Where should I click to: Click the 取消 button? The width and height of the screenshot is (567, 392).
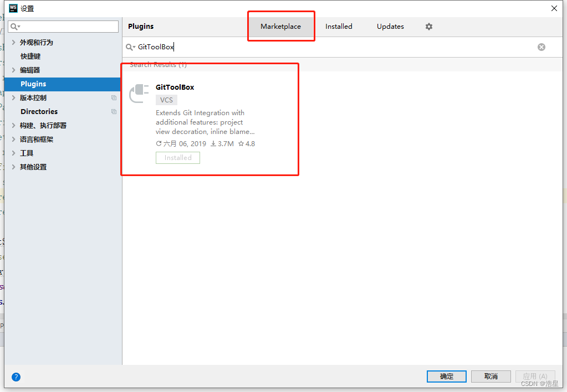491,376
